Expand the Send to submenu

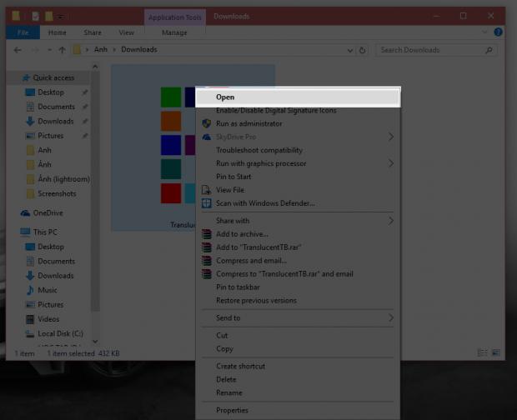[391, 317]
